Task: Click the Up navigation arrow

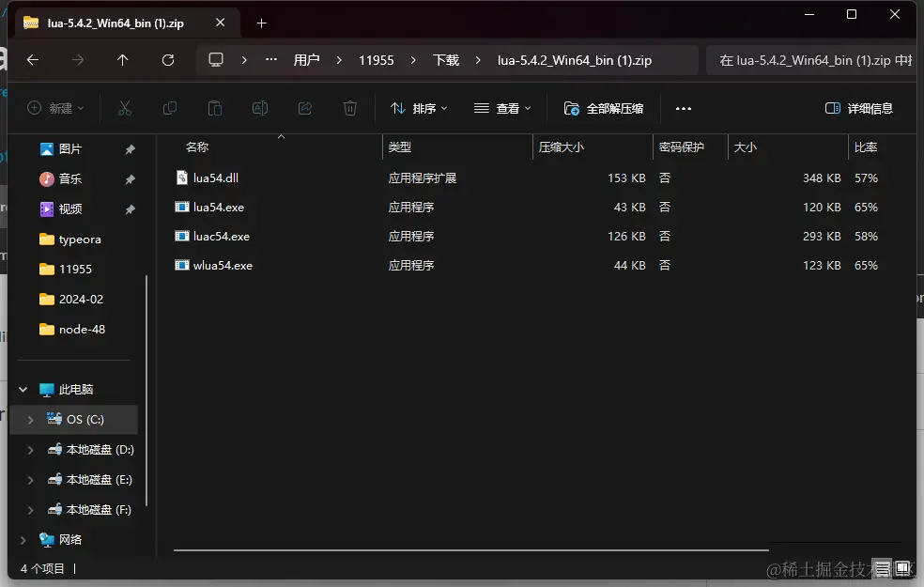Action: 123,59
